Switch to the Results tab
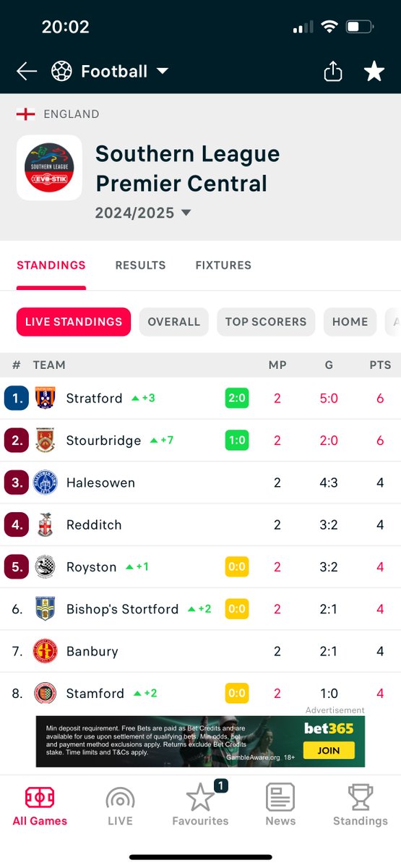401x868 pixels. coord(140,265)
